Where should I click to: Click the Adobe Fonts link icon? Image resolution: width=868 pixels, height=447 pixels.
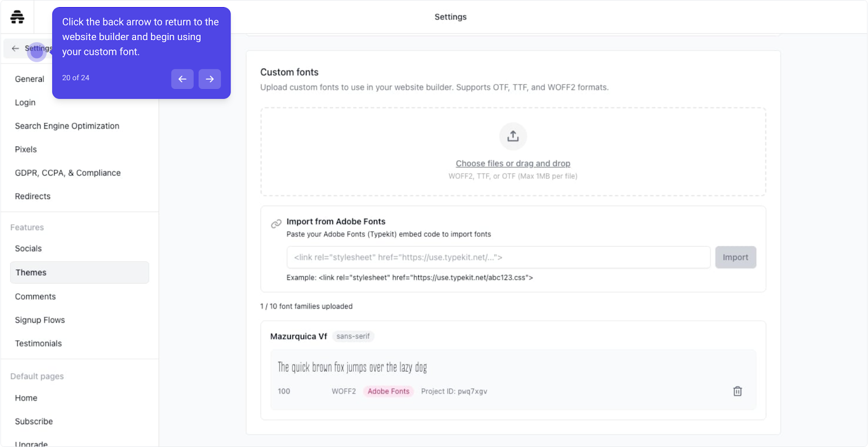(x=276, y=224)
